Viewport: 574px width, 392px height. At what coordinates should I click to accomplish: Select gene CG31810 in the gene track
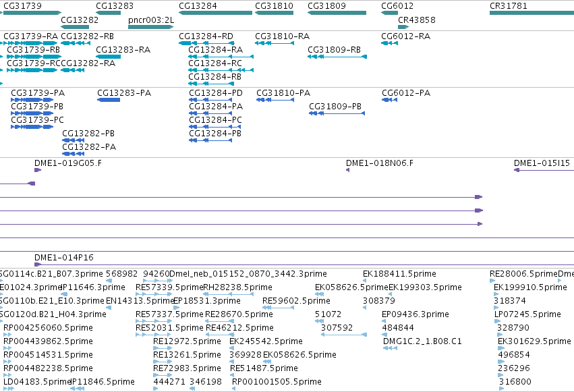[x=274, y=13]
